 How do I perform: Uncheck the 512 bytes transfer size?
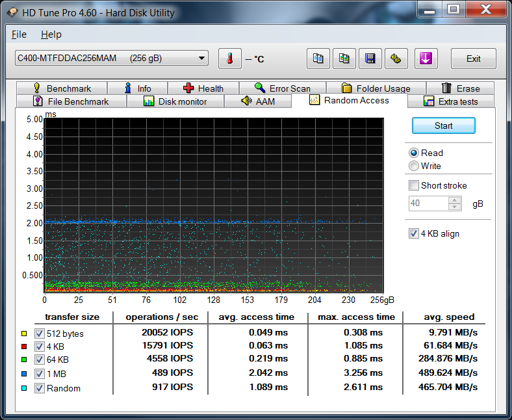point(39,334)
